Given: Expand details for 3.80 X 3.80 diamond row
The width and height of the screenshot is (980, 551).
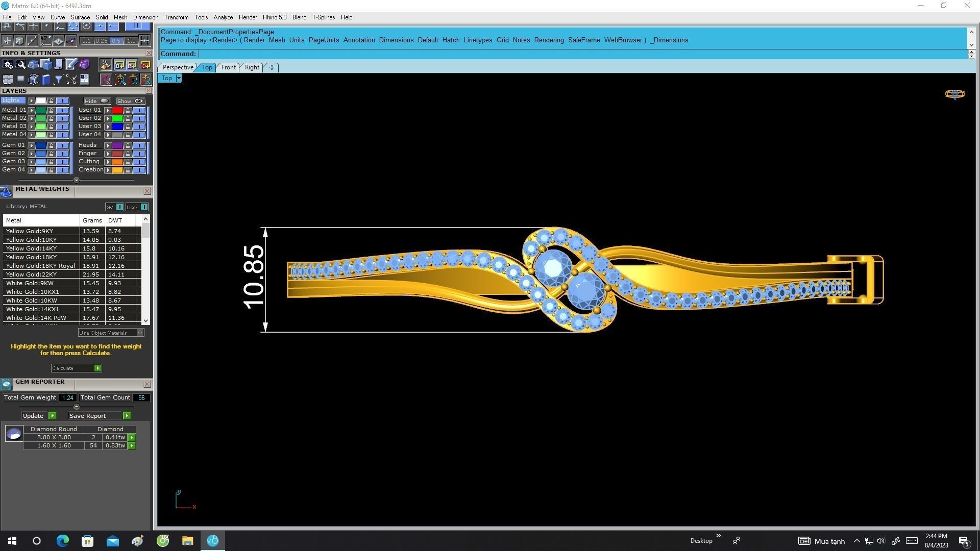Looking at the screenshot, I should [132, 438].
